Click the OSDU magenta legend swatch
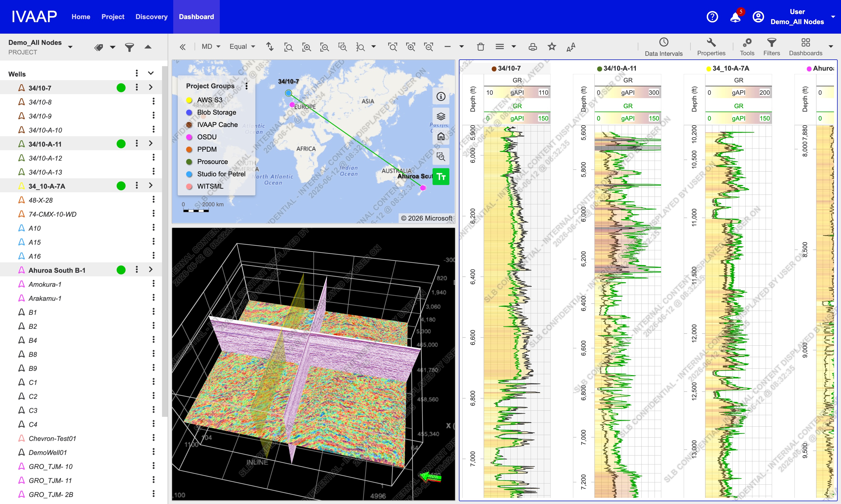This screenshot has width=841, height=504. [189, 137]
